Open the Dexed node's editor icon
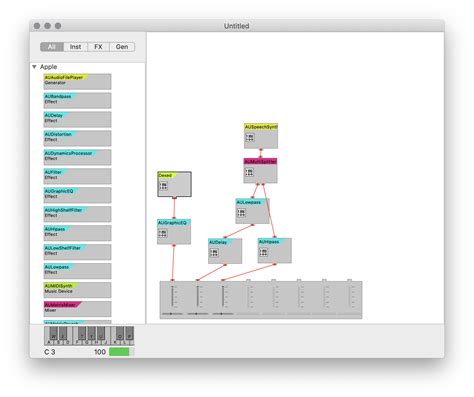This screenshot has height=397, width=474. pos(163,186)
